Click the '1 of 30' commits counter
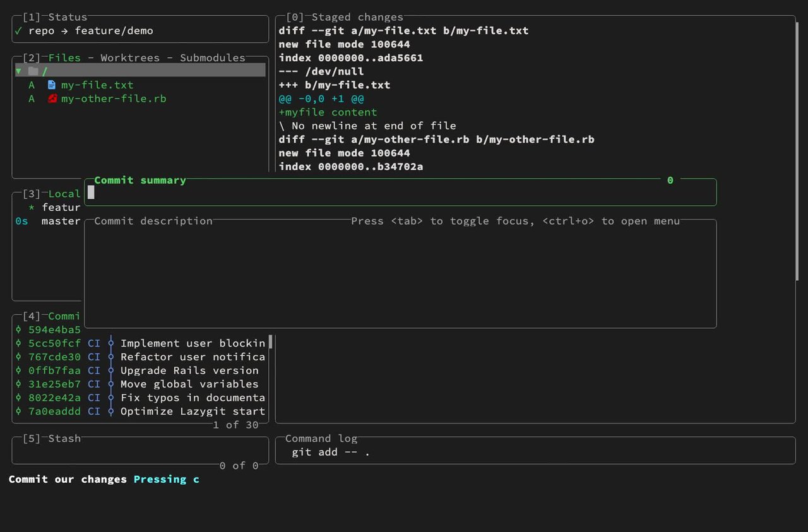Viewport: 808px width, 532px height. click(235, 425)
